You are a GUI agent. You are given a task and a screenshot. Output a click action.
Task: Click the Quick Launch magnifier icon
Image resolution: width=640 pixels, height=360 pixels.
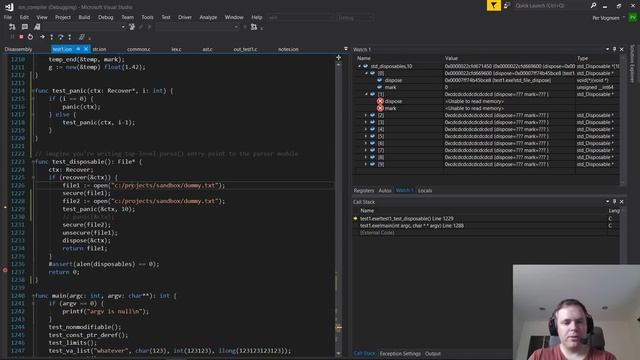[593, 5]
